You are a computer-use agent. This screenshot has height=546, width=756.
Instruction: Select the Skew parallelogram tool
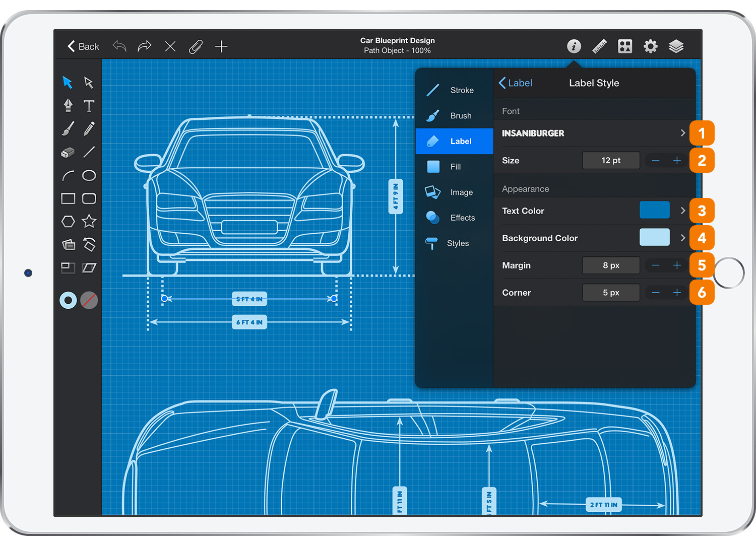pos(89,267)
